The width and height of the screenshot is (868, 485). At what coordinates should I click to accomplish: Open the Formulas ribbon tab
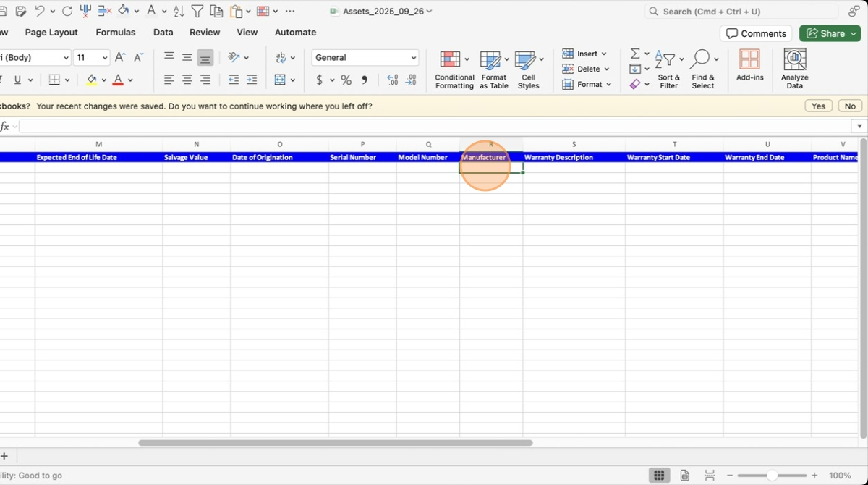point(116,33)
